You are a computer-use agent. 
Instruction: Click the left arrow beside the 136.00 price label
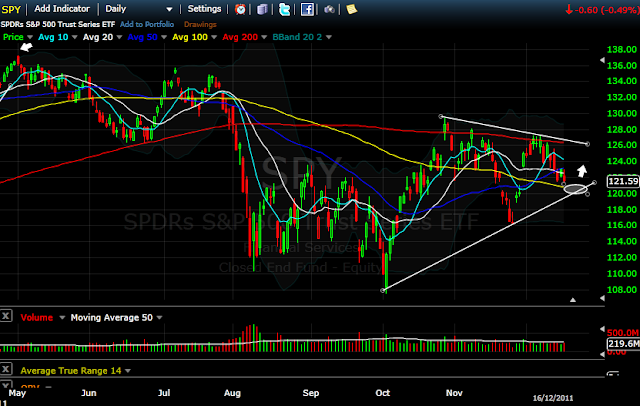tap(602, 60)
